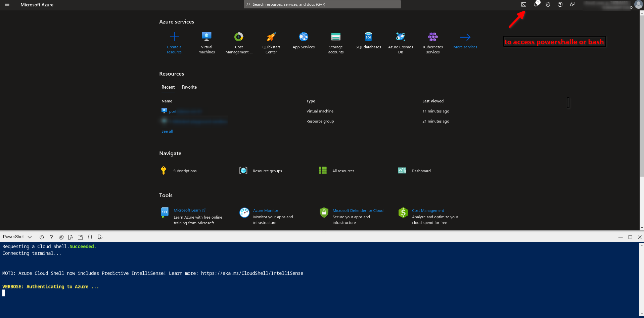Open Storage accounts service

click(336, 43)
